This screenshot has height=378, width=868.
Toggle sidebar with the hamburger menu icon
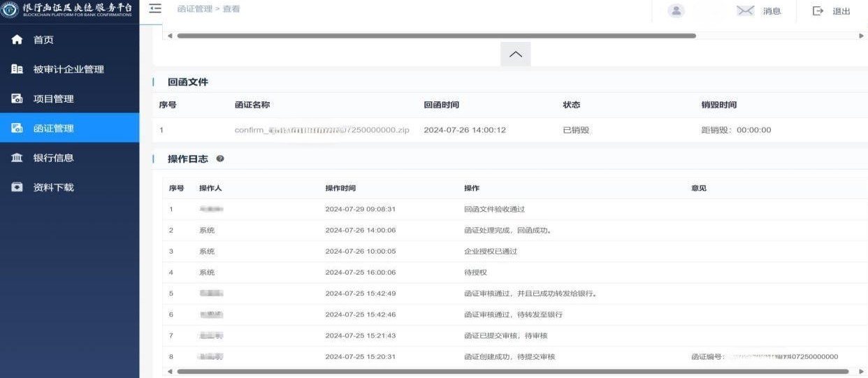tap(155, 8)
